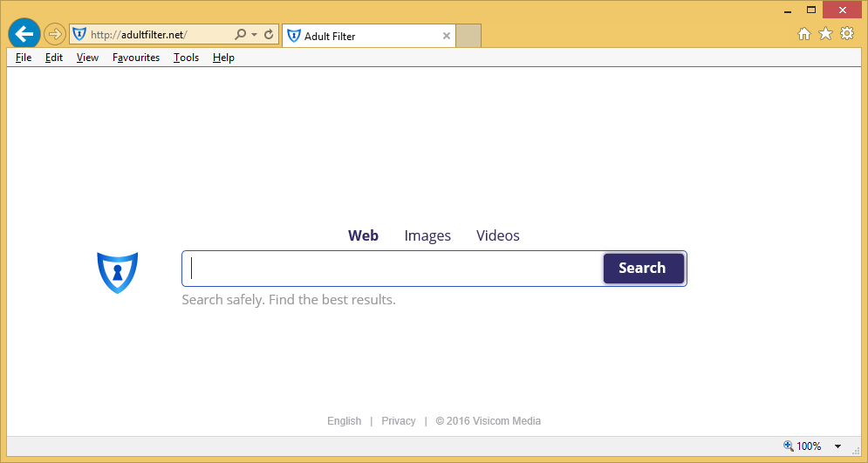Refresh the page using the reload icon
The height and width of the screenshot is (463, 868).
269,35
